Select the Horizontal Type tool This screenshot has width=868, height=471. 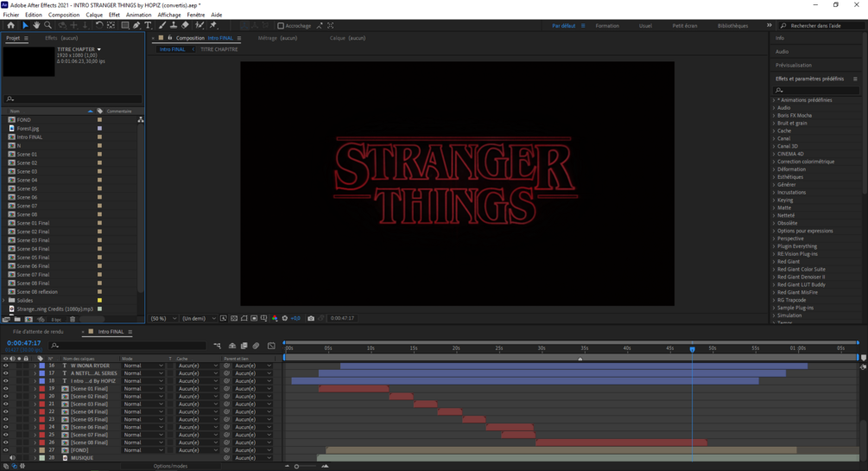(148, 25)
